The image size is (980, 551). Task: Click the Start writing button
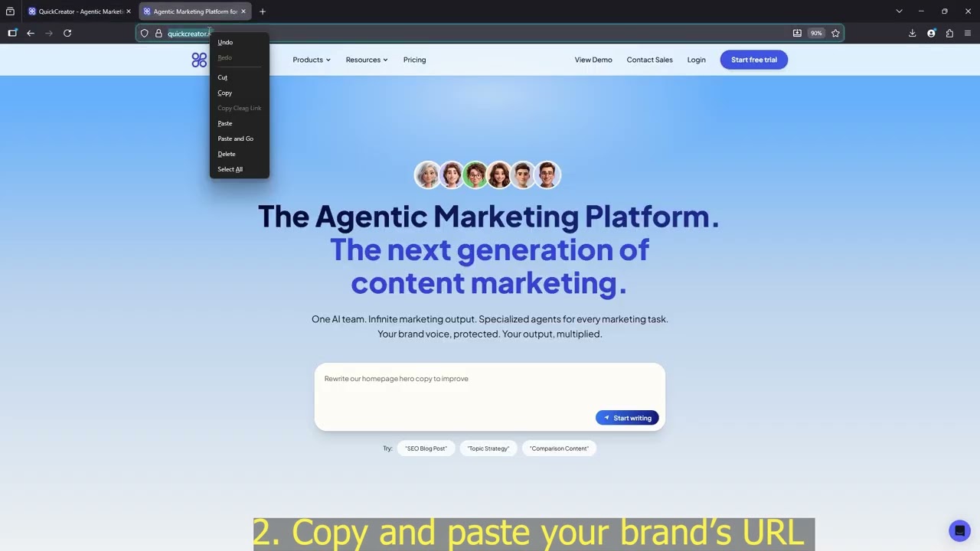(x=627, y=418)
